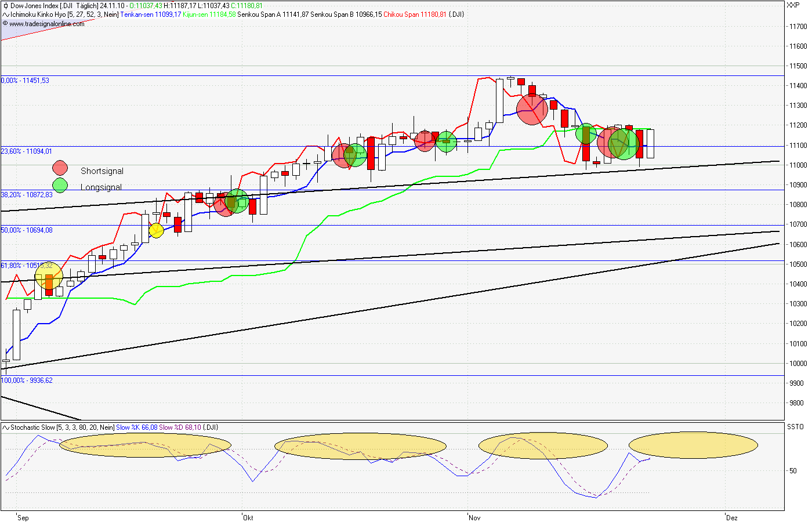Select the 'Okt label on the time axis
The height and width of the screenshot is (522, 812).
tap(246, 517)
